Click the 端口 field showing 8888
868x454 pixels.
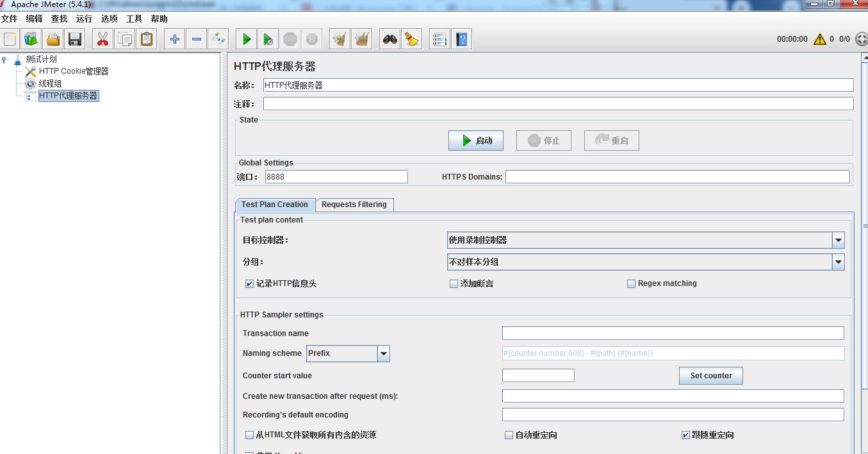point(336,176)
